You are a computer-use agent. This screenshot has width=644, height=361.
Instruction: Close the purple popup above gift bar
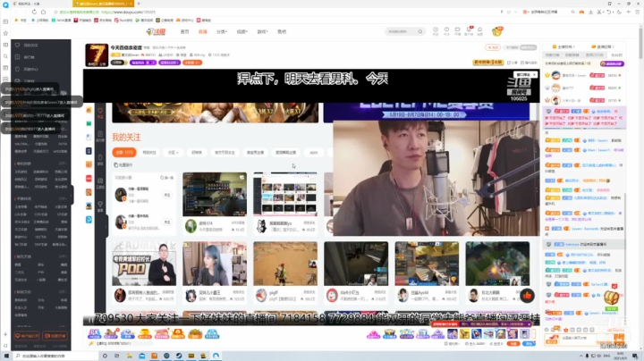(529, 324)
